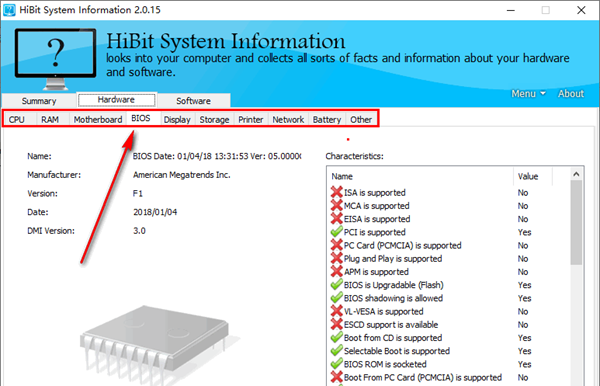
Task: Click the red X icon for EISA is supported
Action: point(336,218)
